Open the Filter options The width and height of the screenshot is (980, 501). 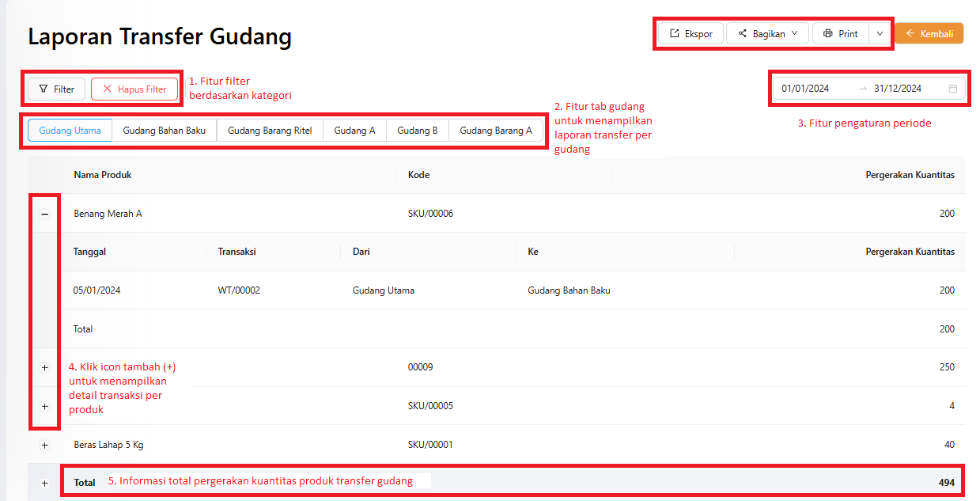56,89
